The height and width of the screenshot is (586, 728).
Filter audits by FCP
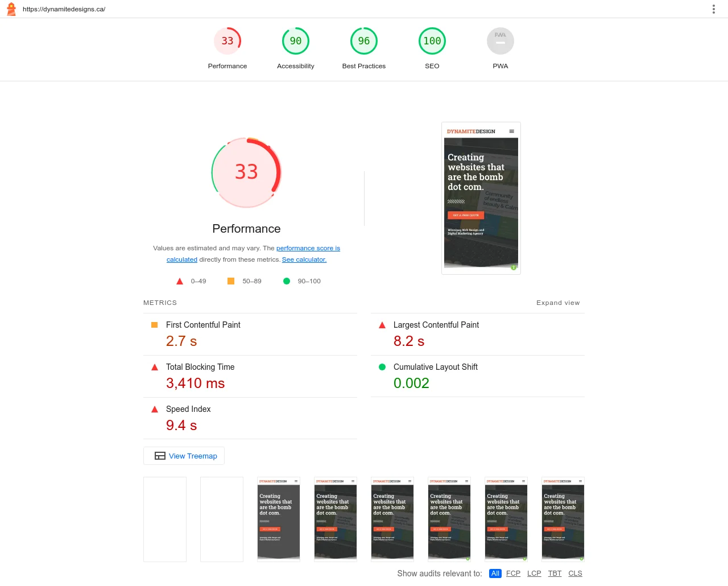coord(513,573)
